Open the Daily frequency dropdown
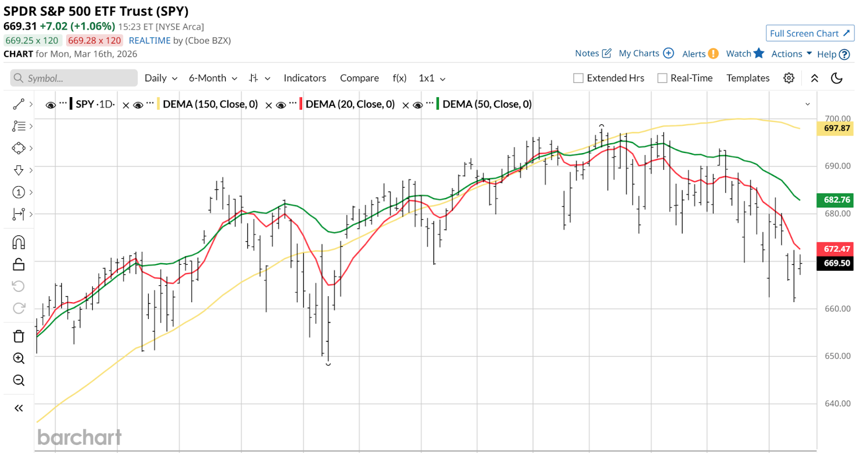The width and height of the screenshot is (868, 453). pos(161,78)
